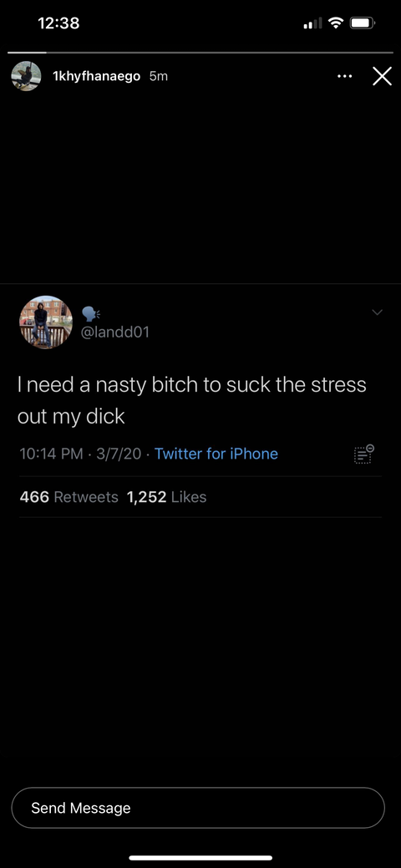The width and height of the screenshot is (401, 868).
Task: View the 466 Retweets list
Action: coord(69,497)
